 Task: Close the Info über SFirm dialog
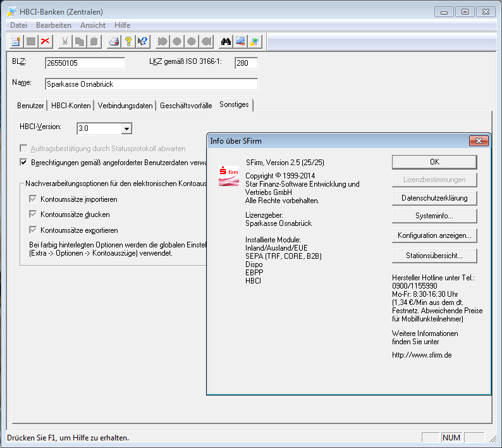pyautogui.click(x=479, y=140)
